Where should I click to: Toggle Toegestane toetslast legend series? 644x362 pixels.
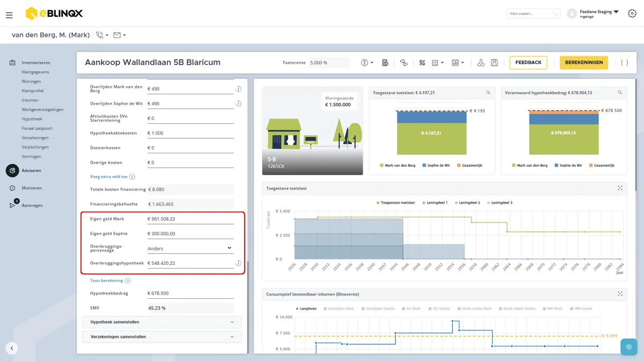click(396, 203)
